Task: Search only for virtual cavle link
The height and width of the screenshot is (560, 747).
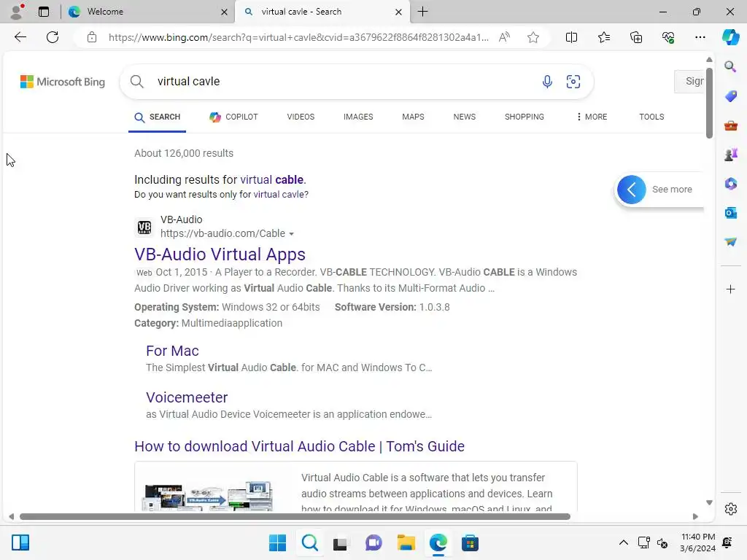Action: [x=279, y=195]
